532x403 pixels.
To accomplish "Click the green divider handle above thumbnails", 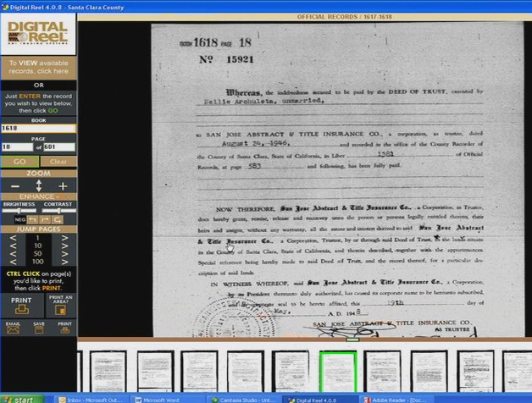I will 352,340.
